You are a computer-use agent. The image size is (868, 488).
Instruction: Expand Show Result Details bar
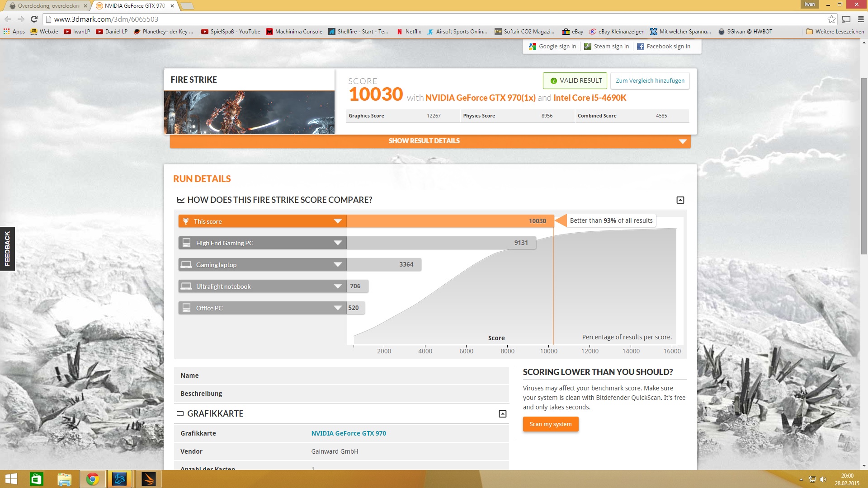pyautogui.click(x=430, y=141)
